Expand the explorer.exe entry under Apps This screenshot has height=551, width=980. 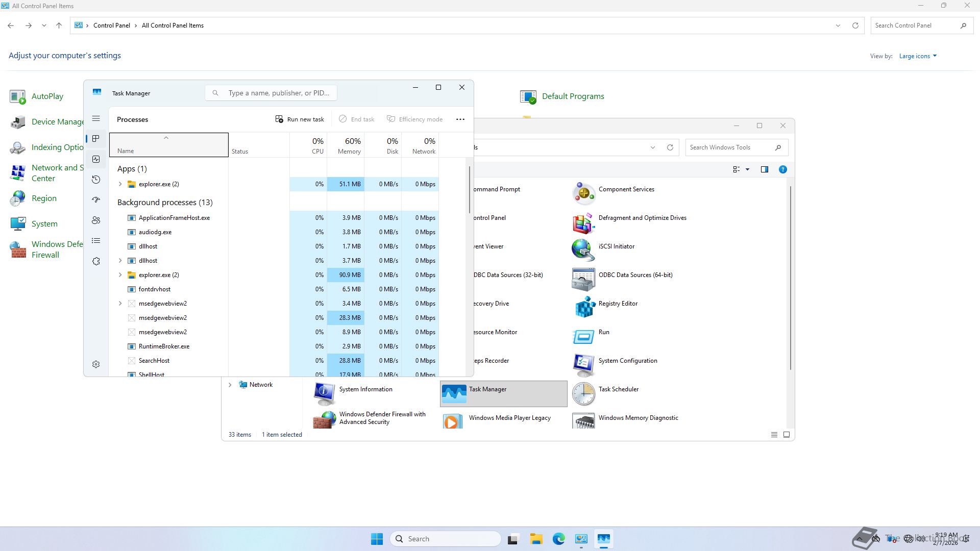[x=120, y=184]
